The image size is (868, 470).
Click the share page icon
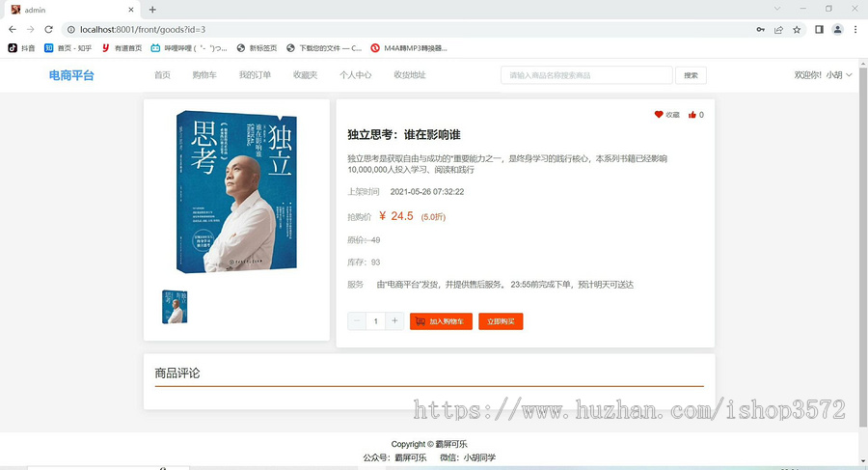(778, 29)
